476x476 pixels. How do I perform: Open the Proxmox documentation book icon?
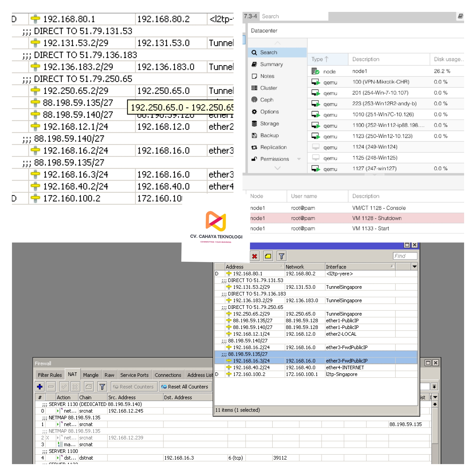(460, 16)
